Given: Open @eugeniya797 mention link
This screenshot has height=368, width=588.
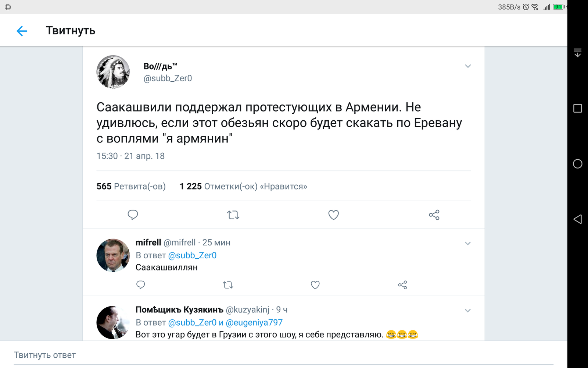Looking at the screenshot, I should coord(254,323).
